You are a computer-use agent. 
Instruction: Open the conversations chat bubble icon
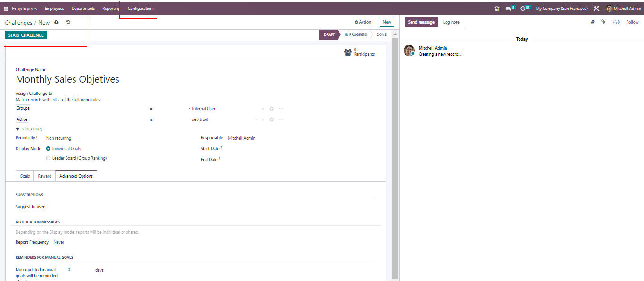pos(508,9)
